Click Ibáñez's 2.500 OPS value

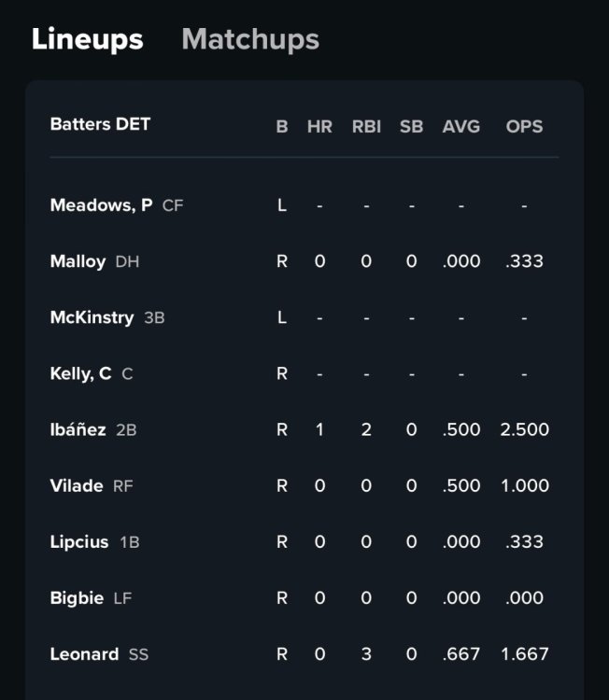tap(525, 429)
